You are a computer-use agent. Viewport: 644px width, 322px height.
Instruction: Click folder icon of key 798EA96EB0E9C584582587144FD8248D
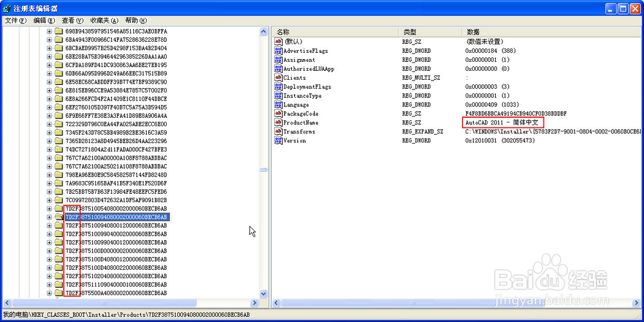click(x=59, y=175)
